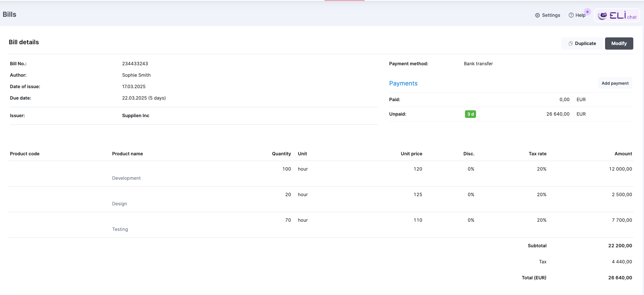Click amount 2 500,00 for Design
The width and height of the screenshot is (644, 295).
point(622,195)
